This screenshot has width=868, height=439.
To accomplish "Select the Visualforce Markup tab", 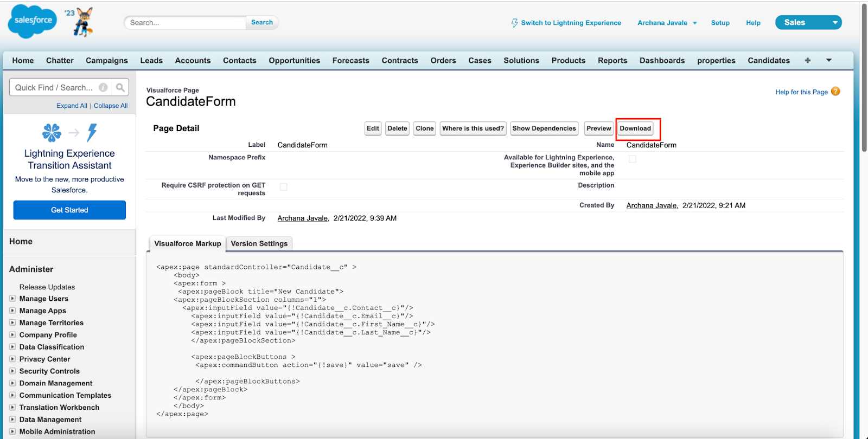I will click(188, 244).
